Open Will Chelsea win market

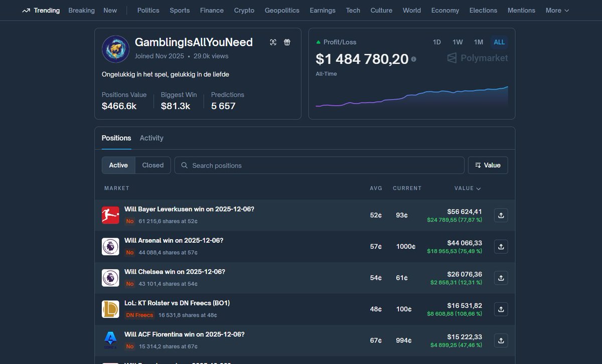point(175,272)
